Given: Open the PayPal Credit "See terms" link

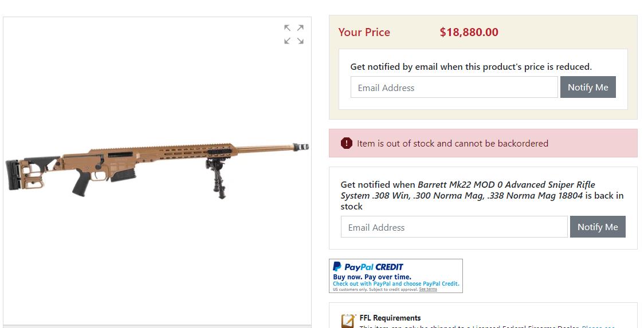Looking at the screenshot, I should click(x=427, y=290).
